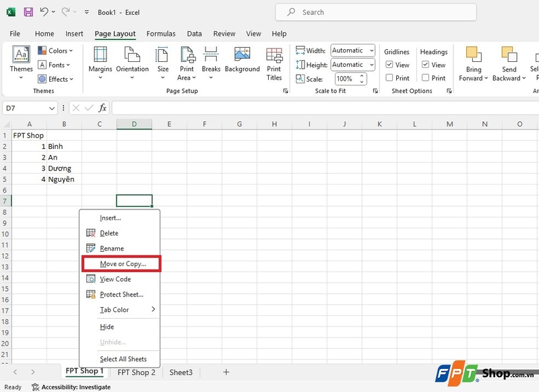This screenshot has height=392, width=539.
Task: Expand the Bring Forward dropdown arrow
Action: point(486,78)
